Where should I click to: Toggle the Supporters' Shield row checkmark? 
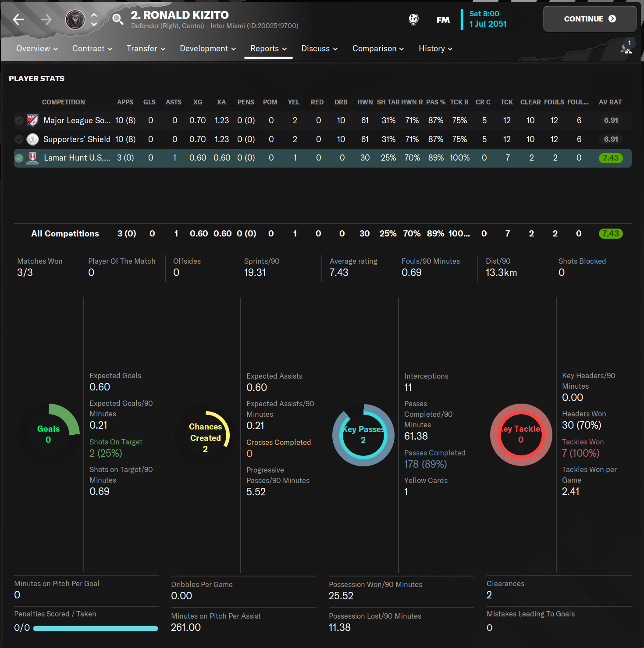pos(19,139)
